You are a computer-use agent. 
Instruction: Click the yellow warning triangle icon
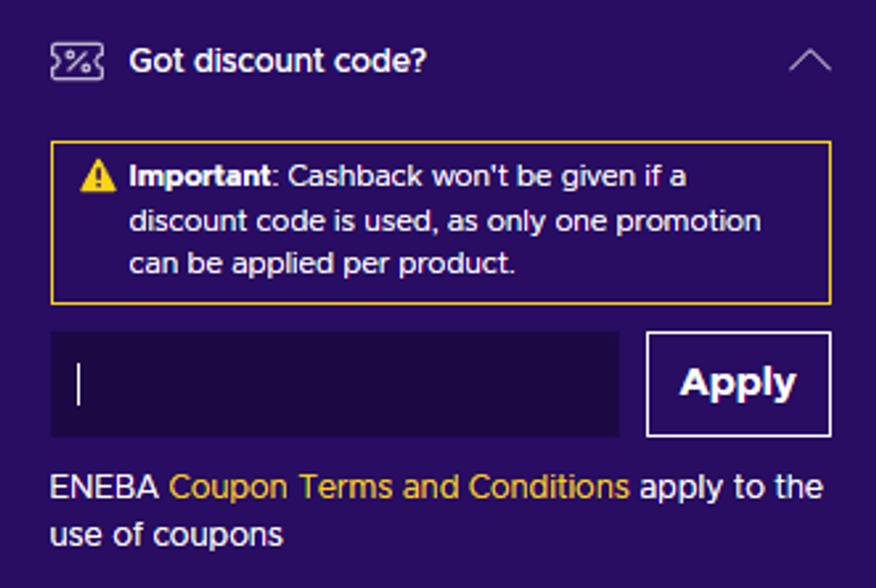98,177
